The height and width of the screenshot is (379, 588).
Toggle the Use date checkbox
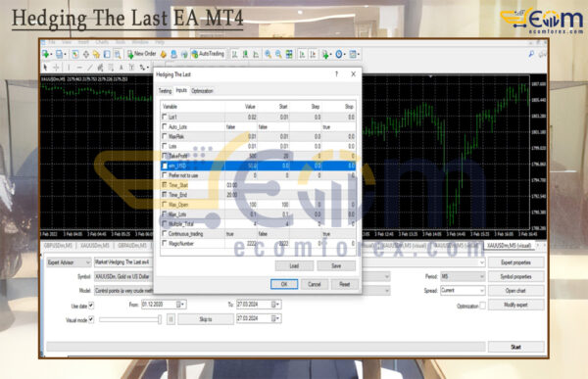click(91, 306)
